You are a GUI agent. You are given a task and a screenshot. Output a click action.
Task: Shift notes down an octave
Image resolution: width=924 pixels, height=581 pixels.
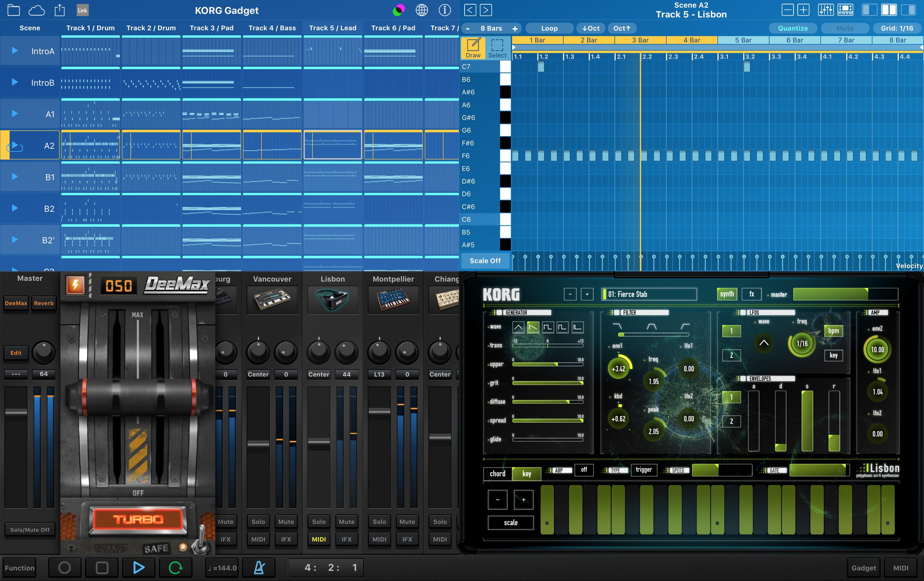pos(591,29)
